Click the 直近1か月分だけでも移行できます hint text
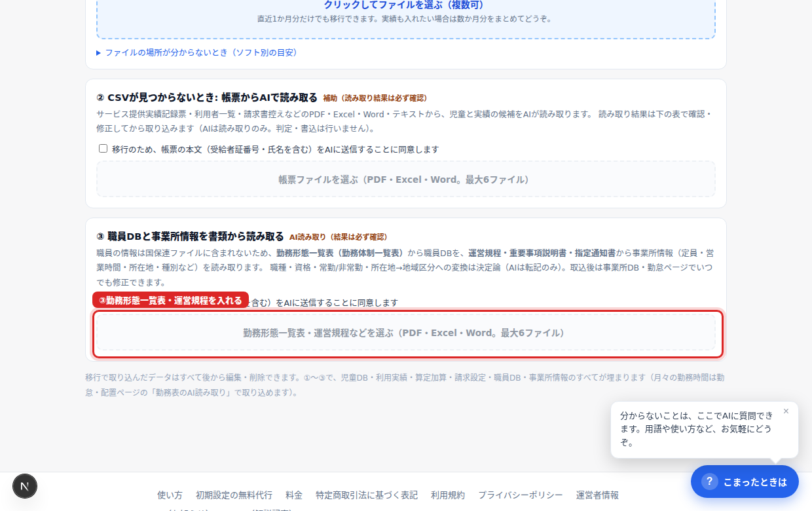Screen dimensions: 812x511 [x=406, y=18]
